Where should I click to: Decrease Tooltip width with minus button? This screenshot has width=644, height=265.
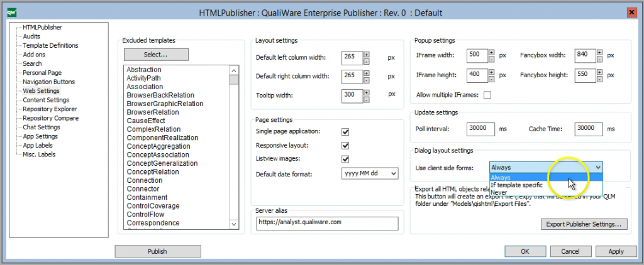pyautogui.click(x=367, y=99)
